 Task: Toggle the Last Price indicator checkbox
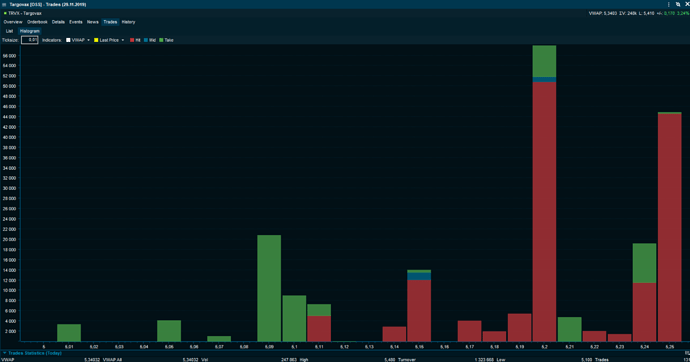click(x=96, y=40)
